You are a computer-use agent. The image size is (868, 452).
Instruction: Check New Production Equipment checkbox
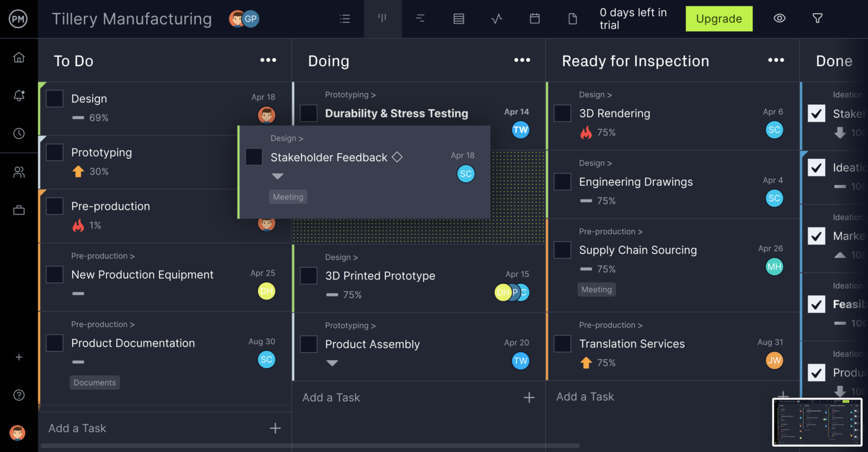(55, 274)
